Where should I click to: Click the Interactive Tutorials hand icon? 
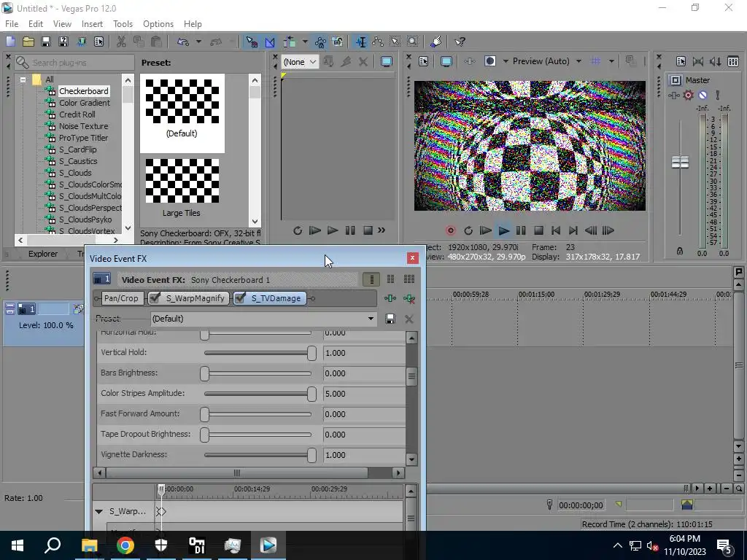(436, 42)
